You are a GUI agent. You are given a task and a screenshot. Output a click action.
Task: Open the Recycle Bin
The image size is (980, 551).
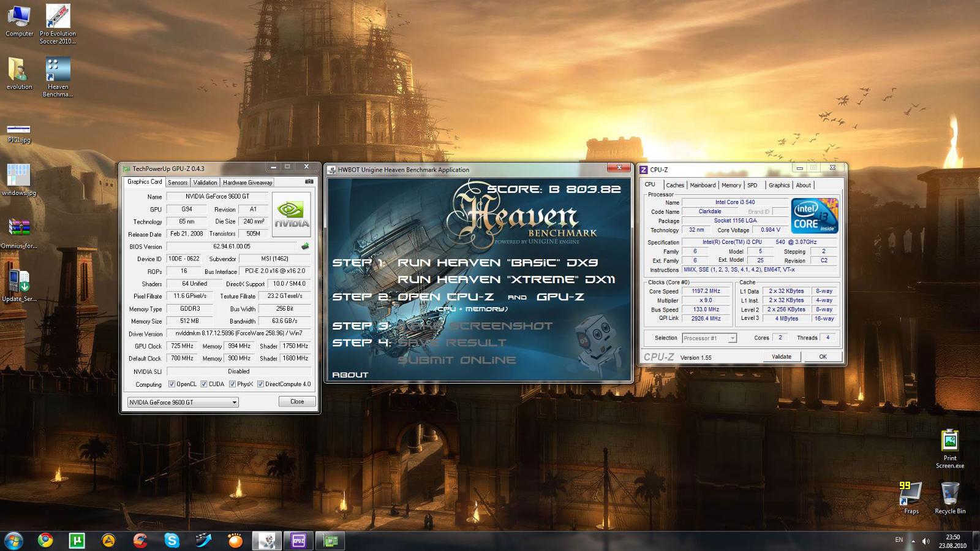pos(949,497)
